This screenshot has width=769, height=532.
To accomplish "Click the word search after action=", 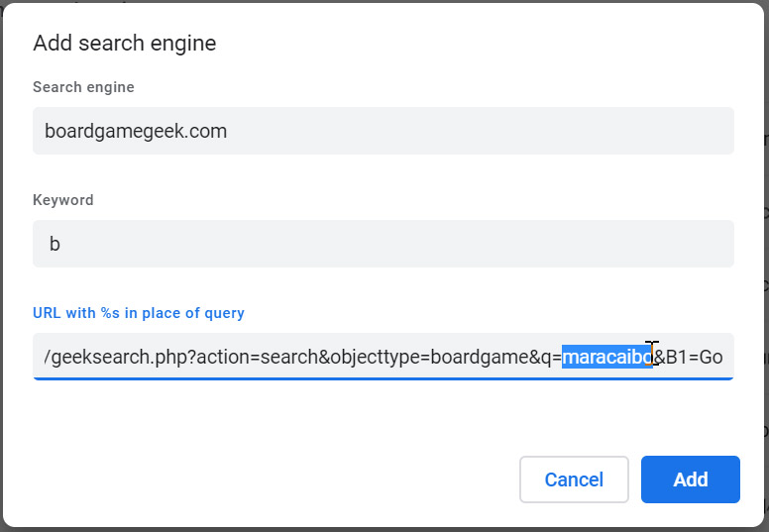I will tap(289, 357).
